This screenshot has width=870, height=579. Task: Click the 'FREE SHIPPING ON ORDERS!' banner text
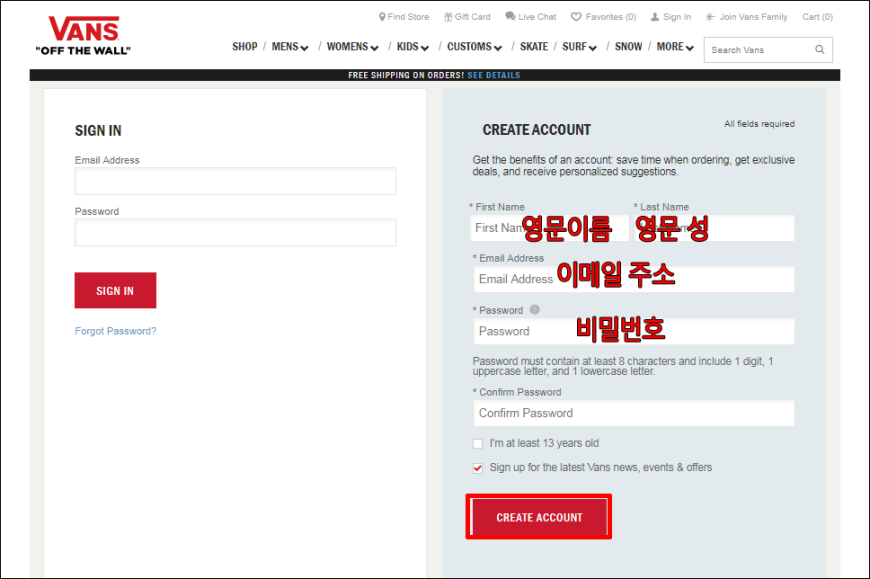[x=406, y=75]
